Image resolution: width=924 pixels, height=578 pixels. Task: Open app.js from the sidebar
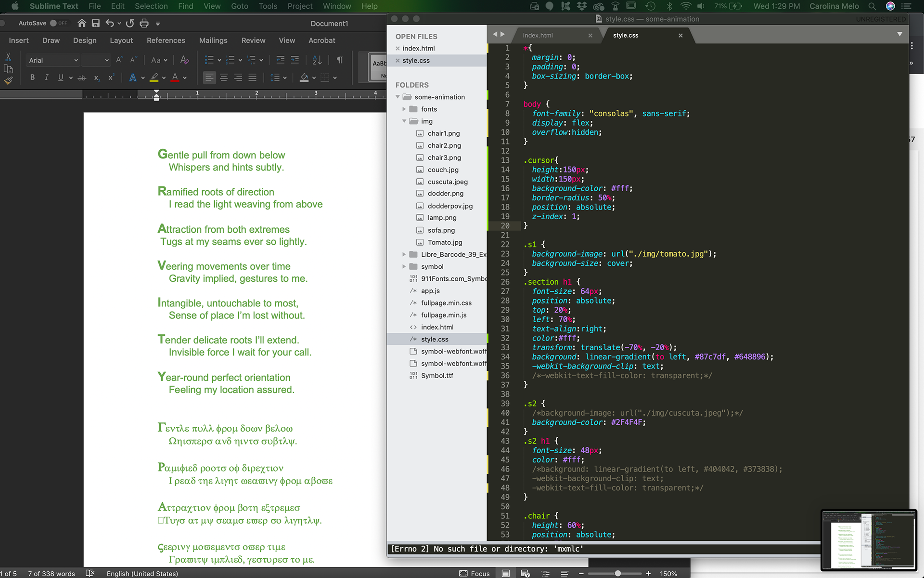(430, 291)
